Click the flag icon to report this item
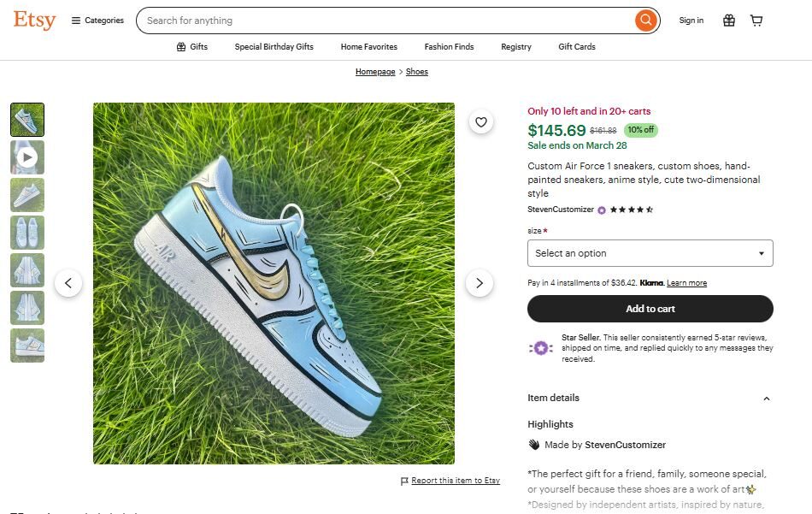This screenshot has width=812, height=514. pos(405,481)
